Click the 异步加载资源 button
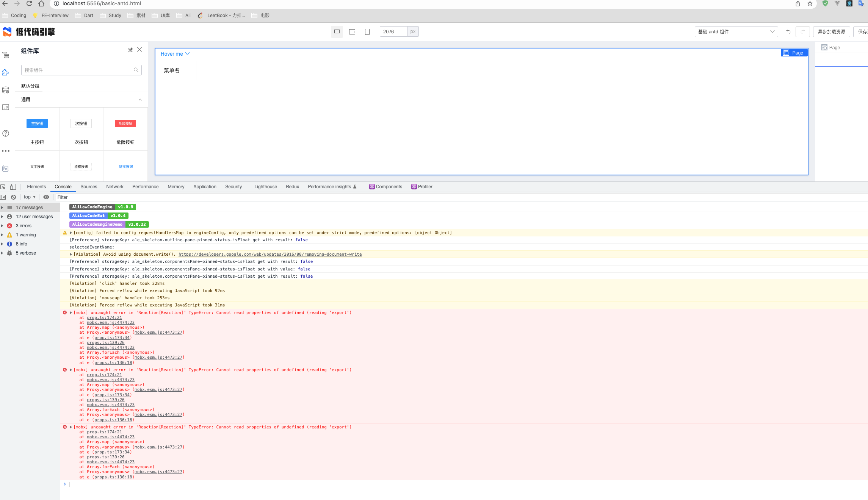This screenshot has height=500, width=868. (831, 31)
